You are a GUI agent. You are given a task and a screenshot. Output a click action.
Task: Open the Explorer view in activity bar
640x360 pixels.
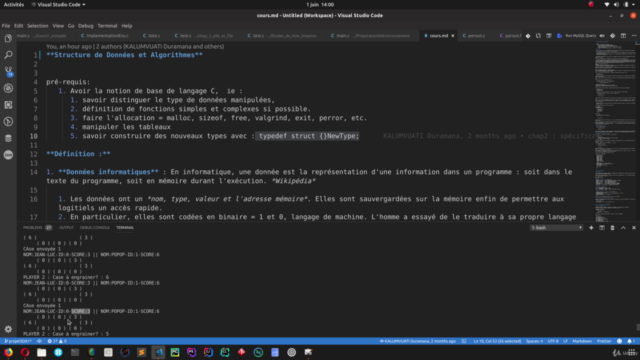point(8,38)
